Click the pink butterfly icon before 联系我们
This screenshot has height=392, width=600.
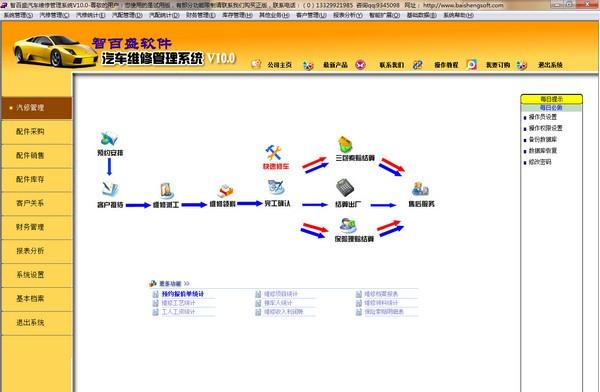click(x=360, y=65)
